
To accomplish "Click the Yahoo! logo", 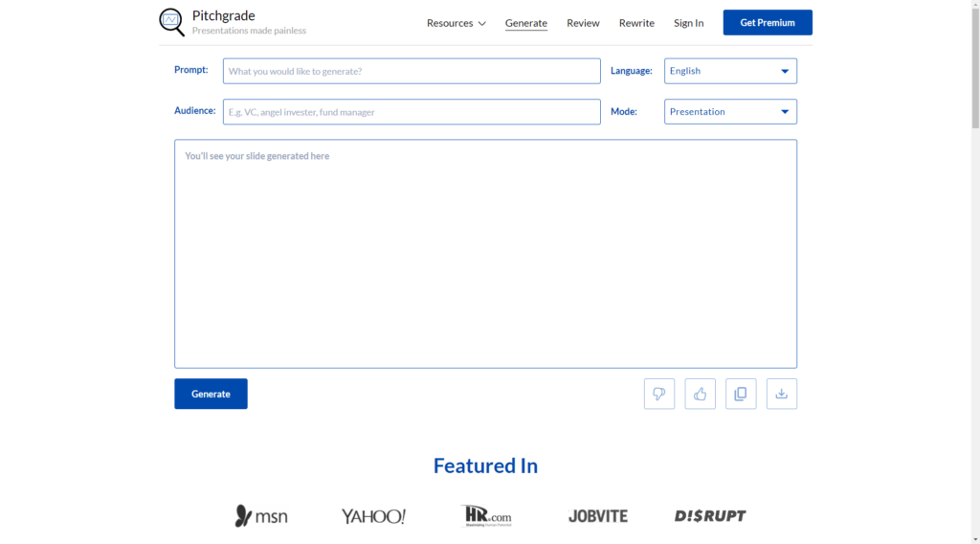I will point(373,516).
